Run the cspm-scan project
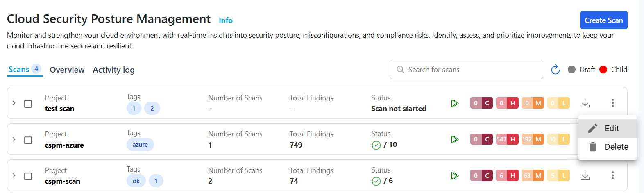This screenshot has height=193, width=644. (455, 176)
